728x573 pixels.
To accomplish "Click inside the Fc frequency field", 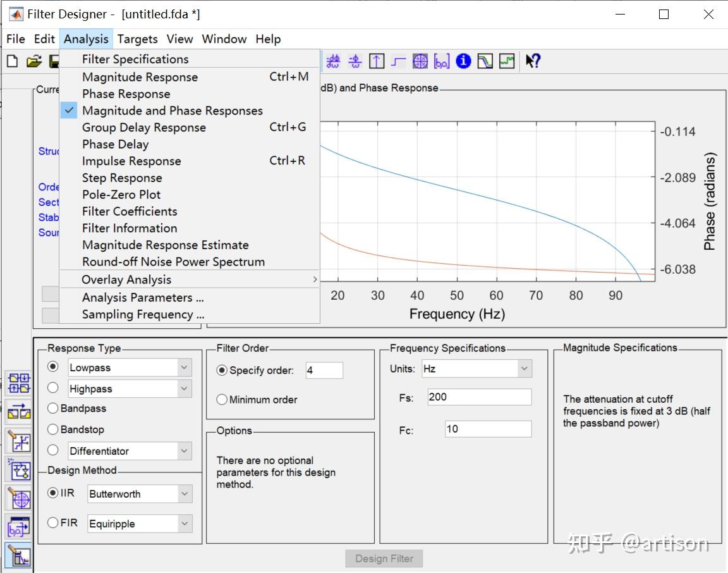I will tap(487, 429).
